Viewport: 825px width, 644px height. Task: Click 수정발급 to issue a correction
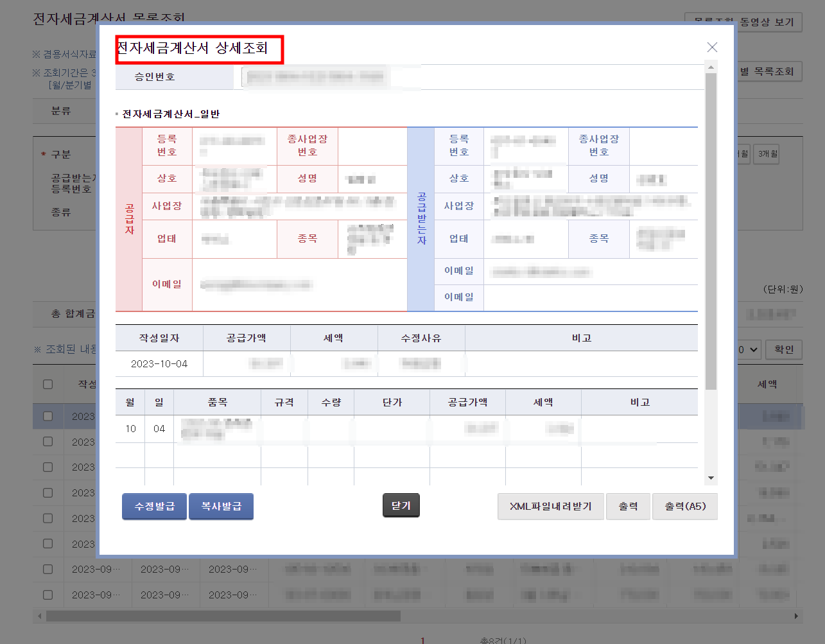click(154, 506)
